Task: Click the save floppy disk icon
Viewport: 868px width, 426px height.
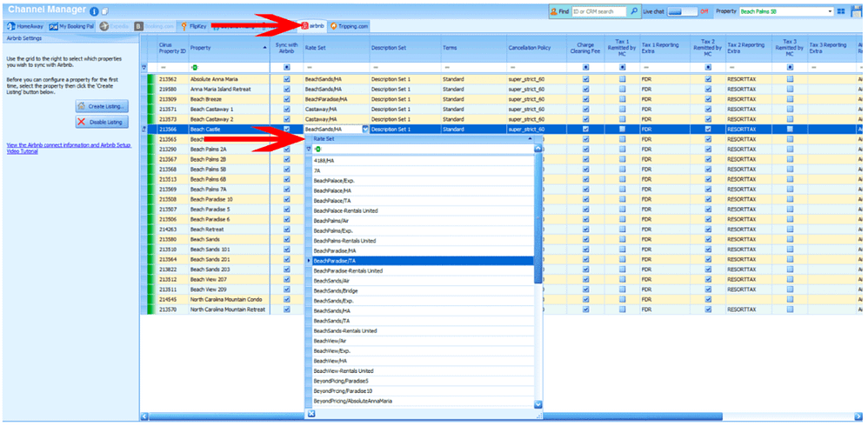Action: pyautogui.click(x=863, y=10)
